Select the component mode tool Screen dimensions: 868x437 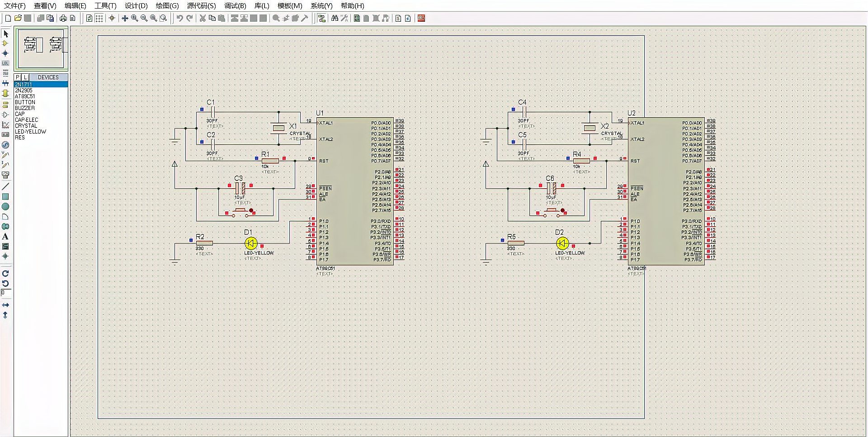[x=5, y=43]
